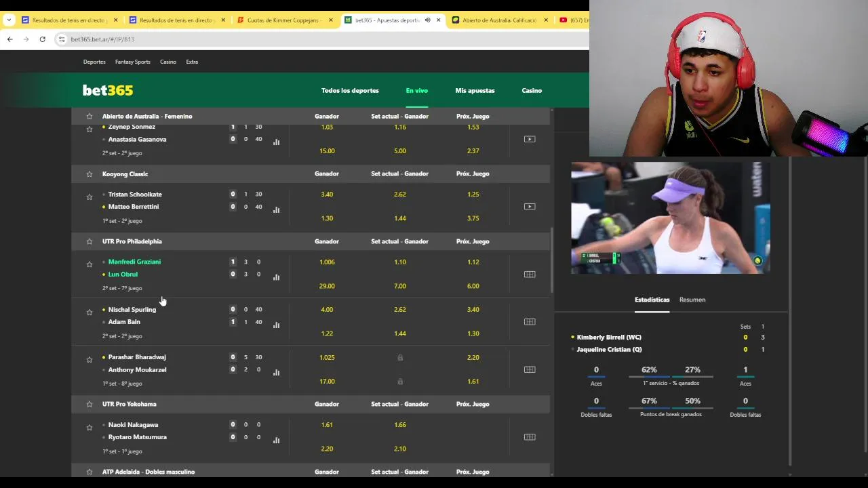Click Kimberly Birrell (WC) in stats panel

pyautogui.click(x=609, y=338)
